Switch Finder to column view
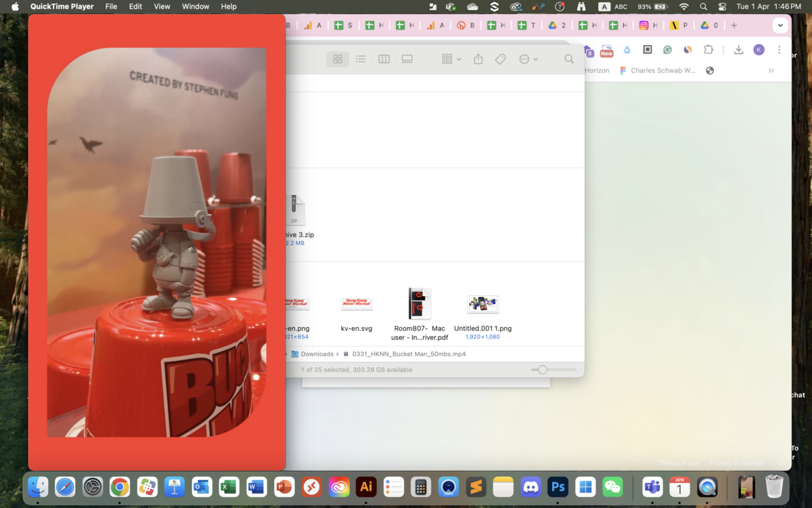Image resolution: width=812 pixels, height=508 pixels. (384, 59)
